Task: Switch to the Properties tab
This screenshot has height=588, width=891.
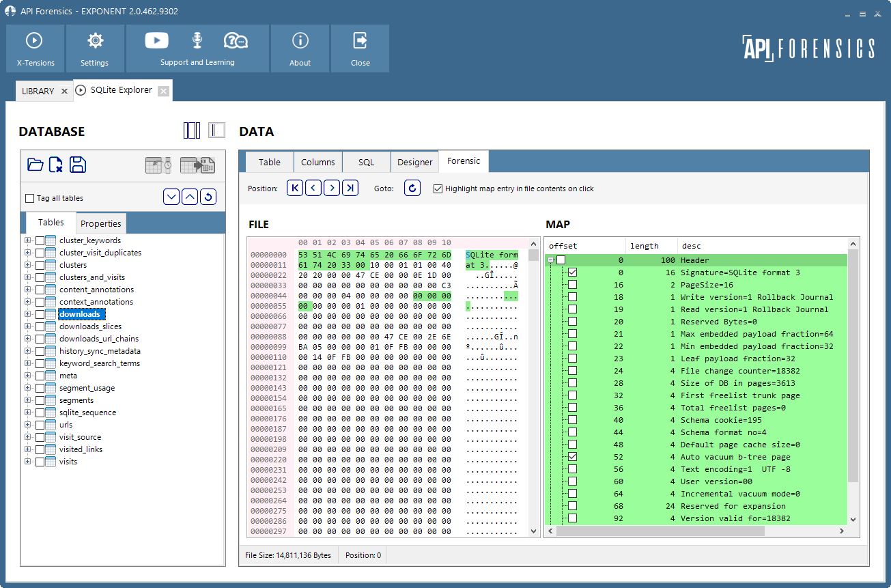Action: pyautogui.click(x=100, y=223)
